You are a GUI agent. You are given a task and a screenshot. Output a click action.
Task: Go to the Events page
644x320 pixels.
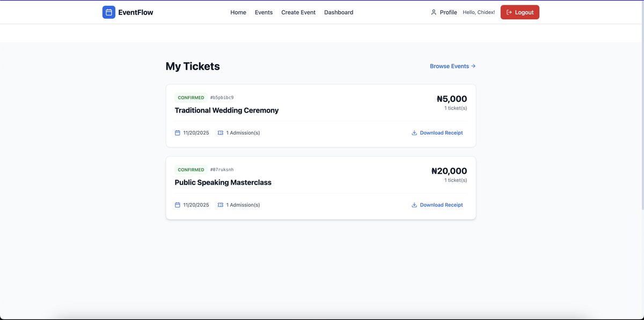[x=264, y=12]
